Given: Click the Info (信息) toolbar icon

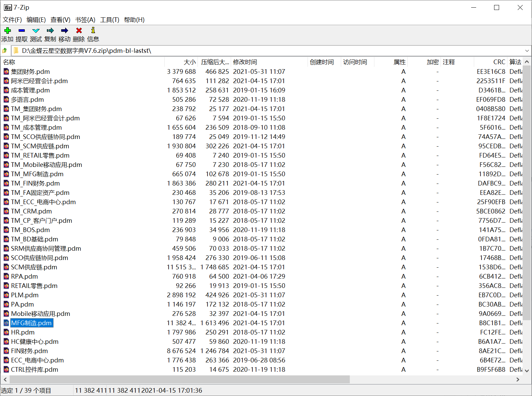Looking at the screenshot, I should [93, 30].
